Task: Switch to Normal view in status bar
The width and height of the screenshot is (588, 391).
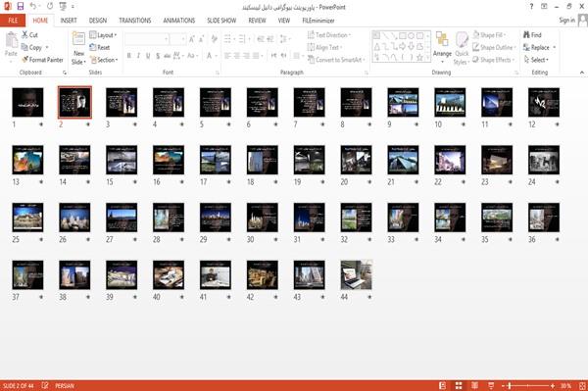Action: (x=443, y=385)
